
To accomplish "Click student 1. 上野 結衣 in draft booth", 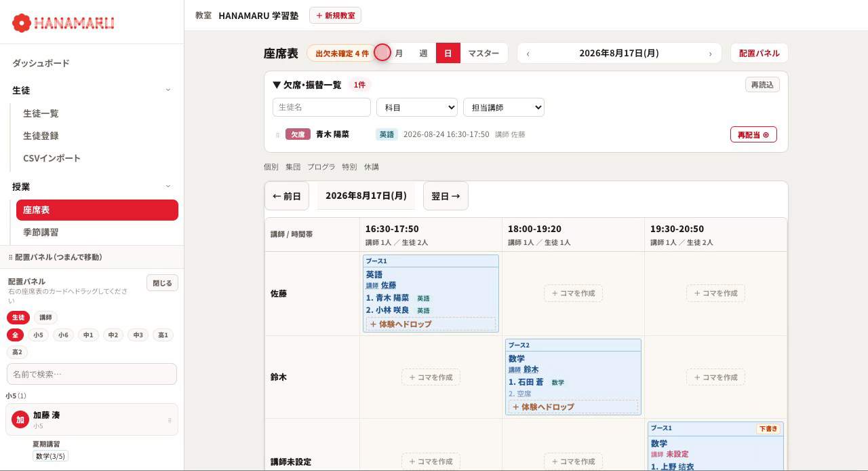I will [x=672, y=466].
